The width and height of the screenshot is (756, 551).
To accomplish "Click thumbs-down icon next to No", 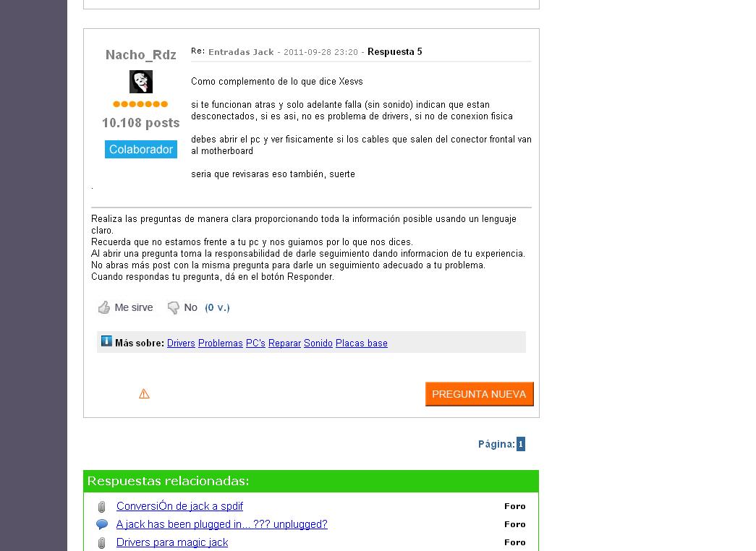I will tap(173, 307).
